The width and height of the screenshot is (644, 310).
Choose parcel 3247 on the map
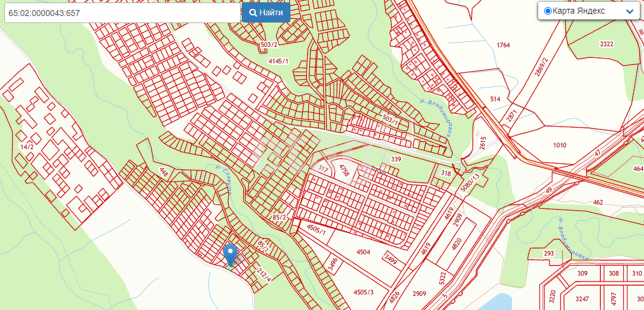point(583,299)
